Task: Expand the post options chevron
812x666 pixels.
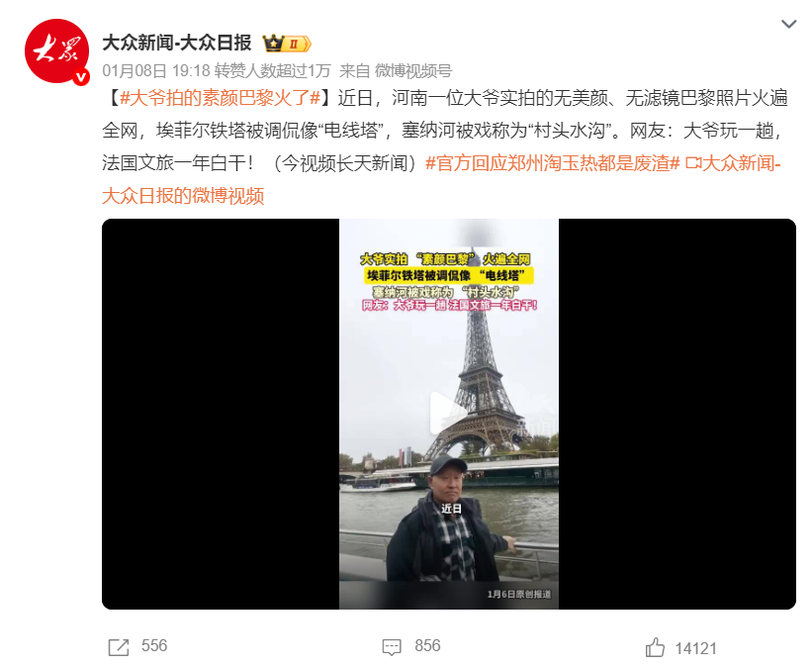Action: pos(788,24)
